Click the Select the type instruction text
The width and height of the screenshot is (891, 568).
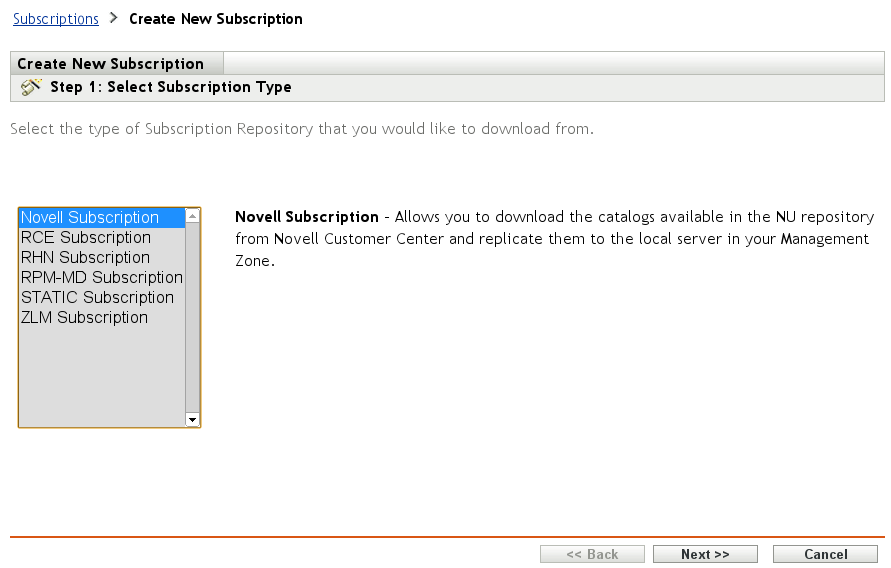pyautogui.click(x=302, y=129)
